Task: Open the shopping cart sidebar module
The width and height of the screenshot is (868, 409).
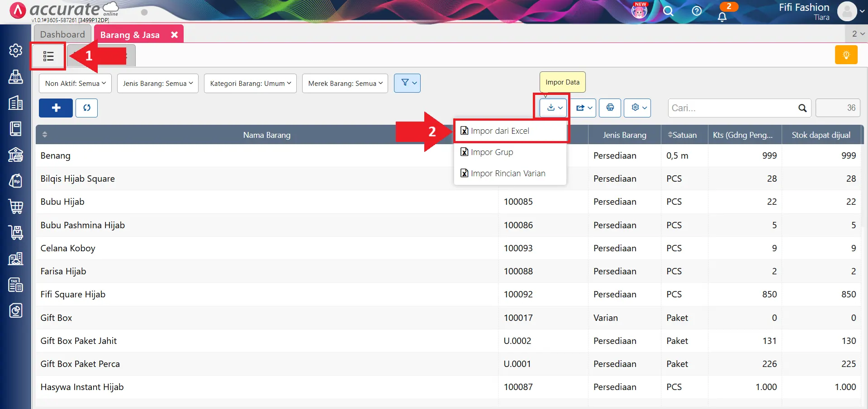Action: (16, 207)
